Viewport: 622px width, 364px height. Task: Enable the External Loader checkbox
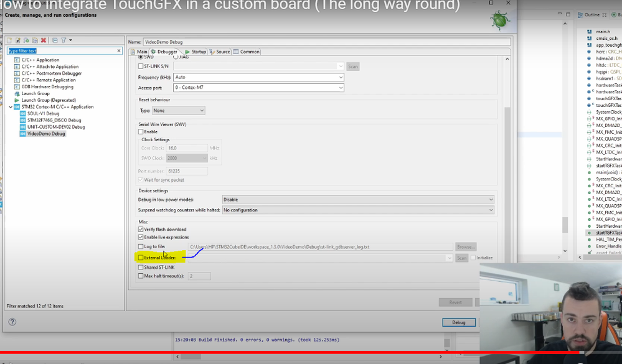(x=141, y=258)
